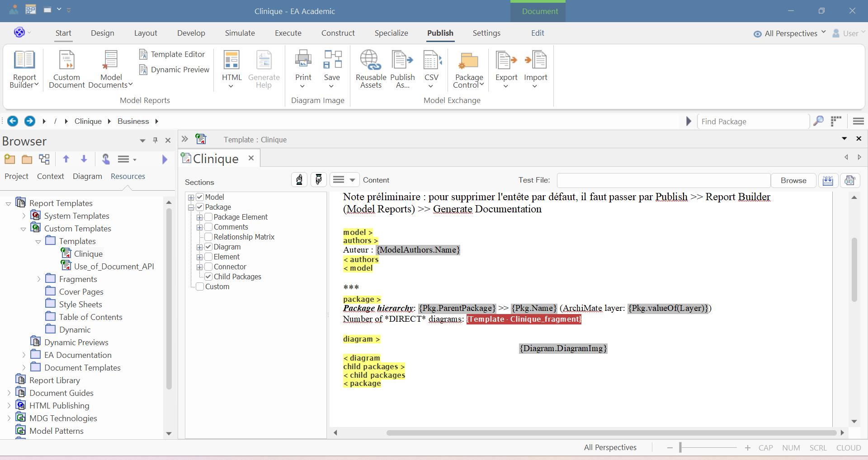This screenshot has height=460, width=868.
Task: Open Package Control
Action: pos(469,69)
